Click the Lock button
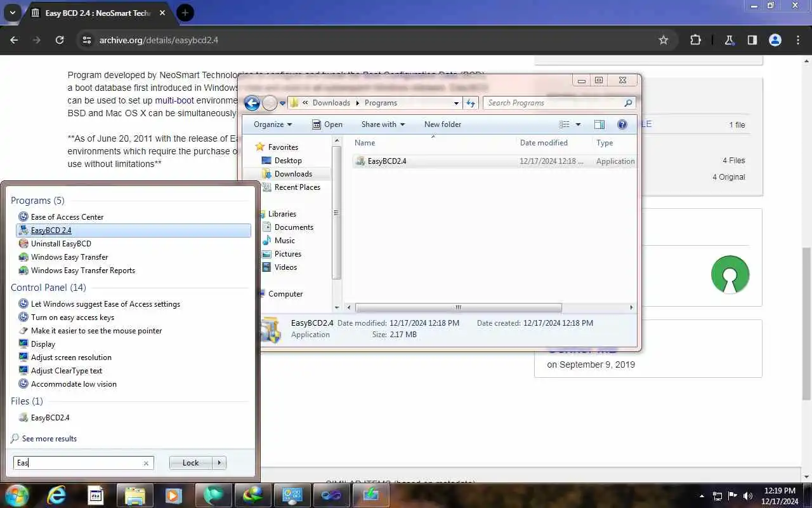 190,463
